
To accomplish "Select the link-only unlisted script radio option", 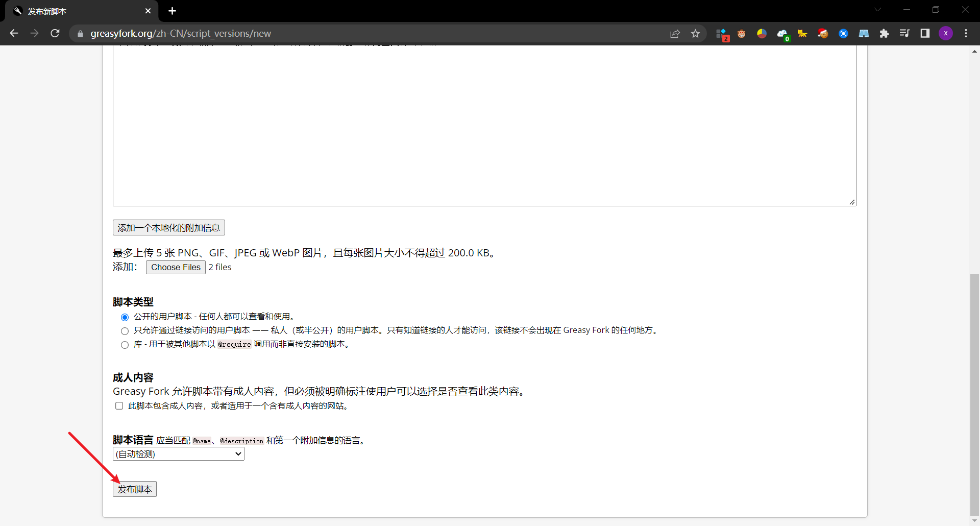I will 125,331.
